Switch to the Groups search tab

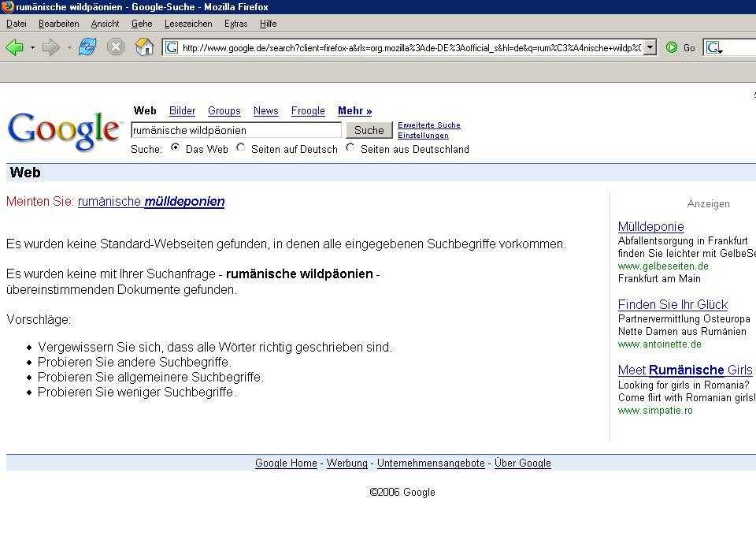coord(224,111)
